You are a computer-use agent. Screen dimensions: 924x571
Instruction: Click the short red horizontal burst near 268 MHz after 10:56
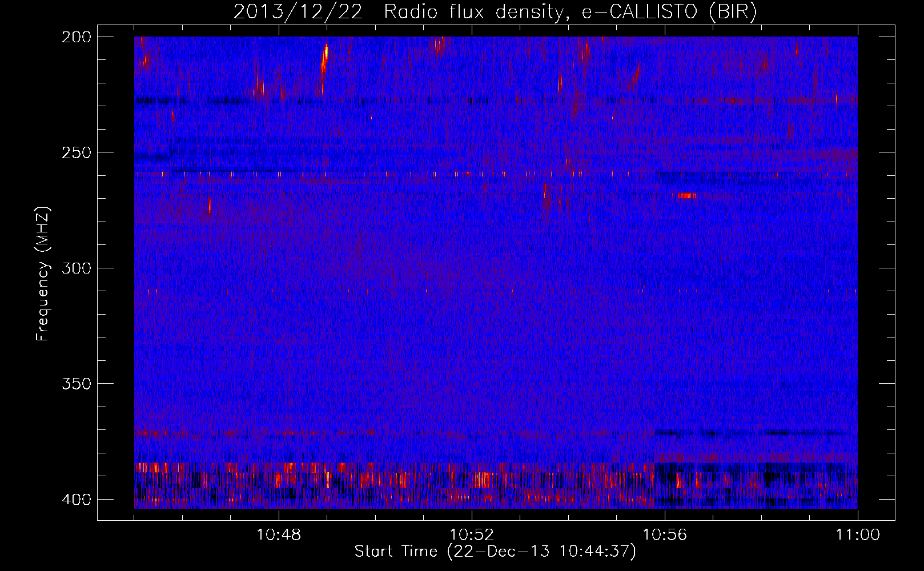tap(687, 196)
